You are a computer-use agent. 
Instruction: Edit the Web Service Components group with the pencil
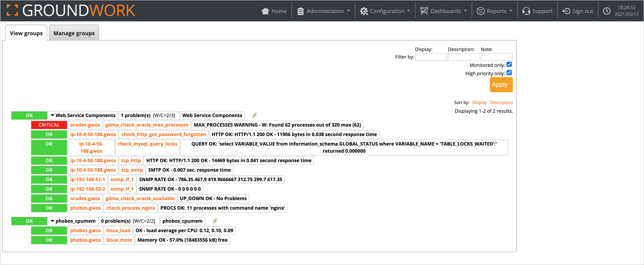254,115
